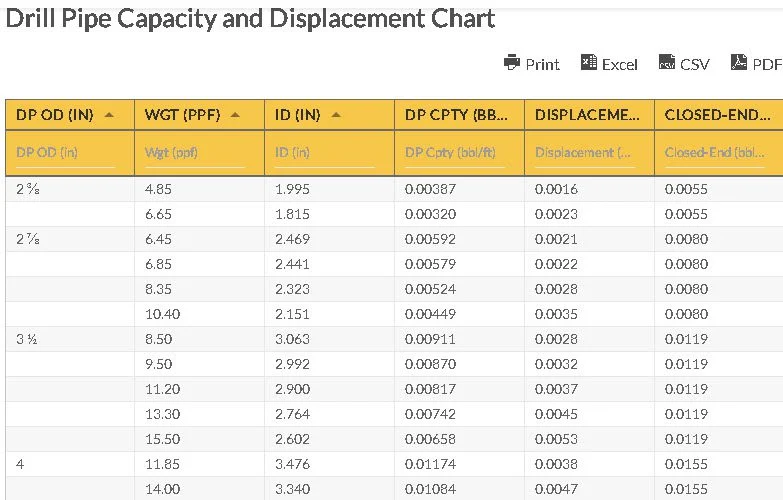Screen dimensions: 783x500
Task: Select the 4 pipe size cell
Action: [x=70, y=464]
